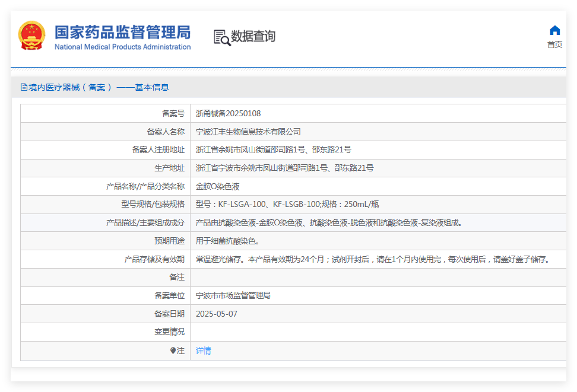
Task: Click the 型号规格/包装规格 label
Action: point(153,204)
